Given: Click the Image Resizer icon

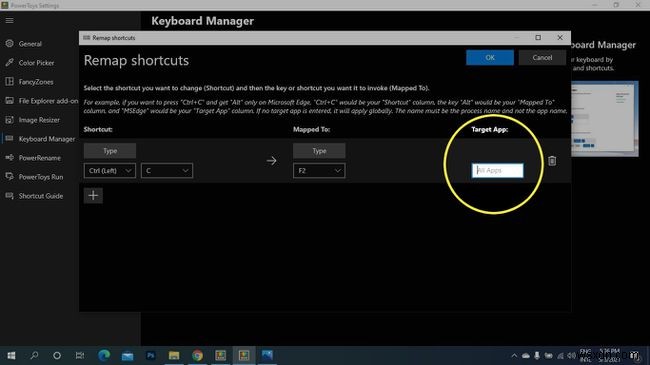Looking at the screenshot, I should (x=10, y=120).
